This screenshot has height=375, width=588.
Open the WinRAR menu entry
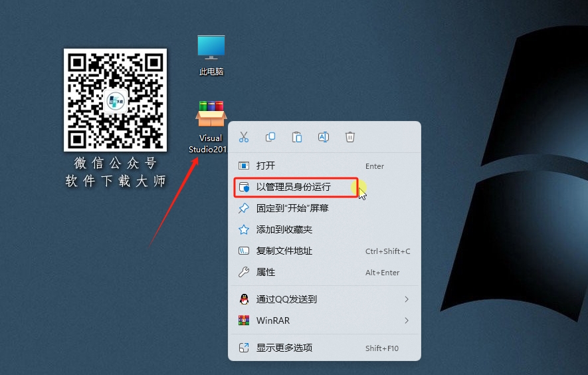pos(324,320)
